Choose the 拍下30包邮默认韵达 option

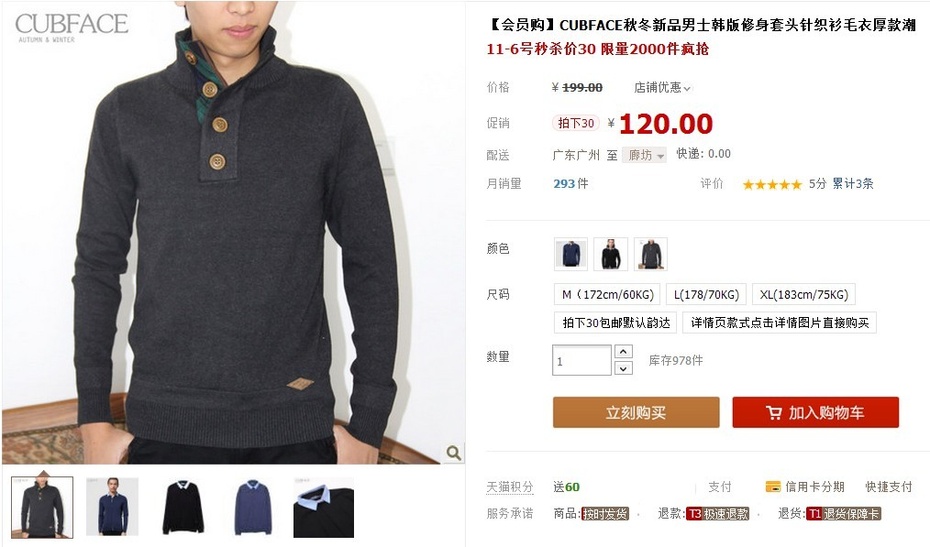616,323
